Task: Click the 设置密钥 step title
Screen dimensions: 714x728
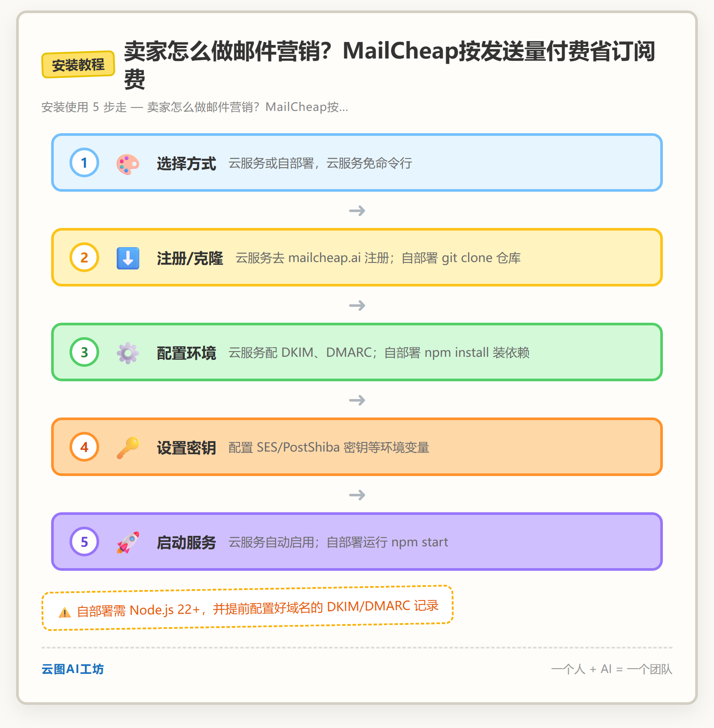Action: [187, 448]
